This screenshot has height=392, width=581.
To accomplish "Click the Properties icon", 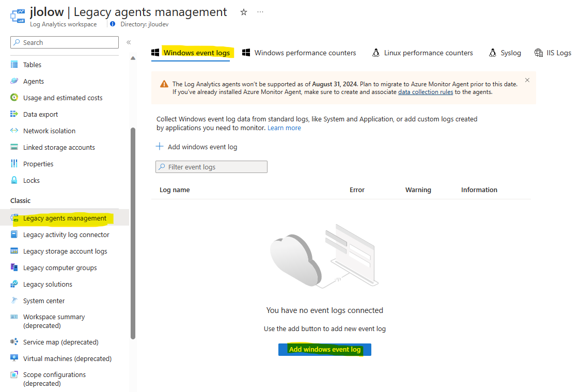I will point(14,163).
